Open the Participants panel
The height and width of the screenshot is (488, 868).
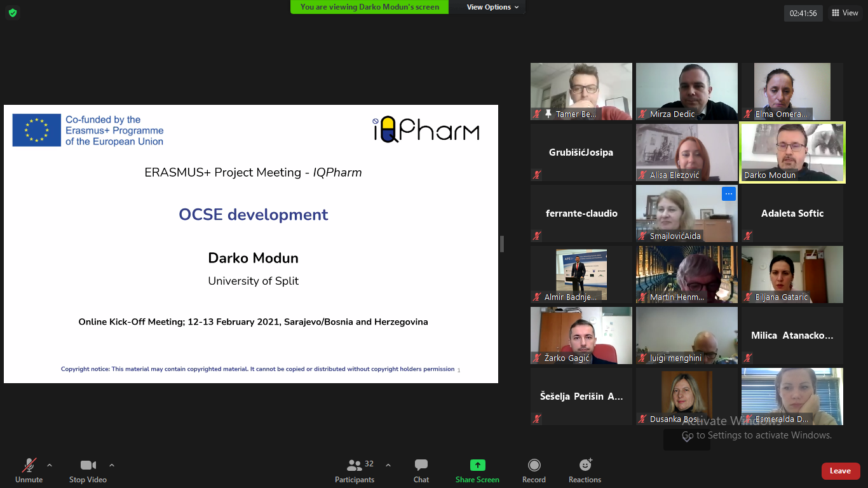click(355, 471)
